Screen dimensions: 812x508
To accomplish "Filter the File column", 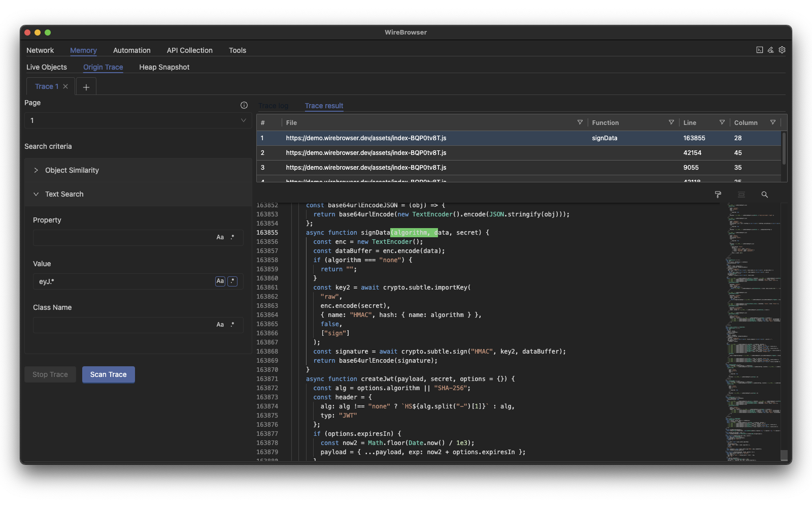I will coord(580,122).
